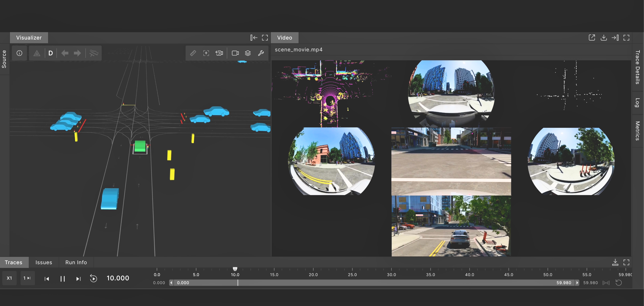Open the wrench settings tool
Image resolution: width=644 pixels, height=306 pixels.
tap(261, 53)
